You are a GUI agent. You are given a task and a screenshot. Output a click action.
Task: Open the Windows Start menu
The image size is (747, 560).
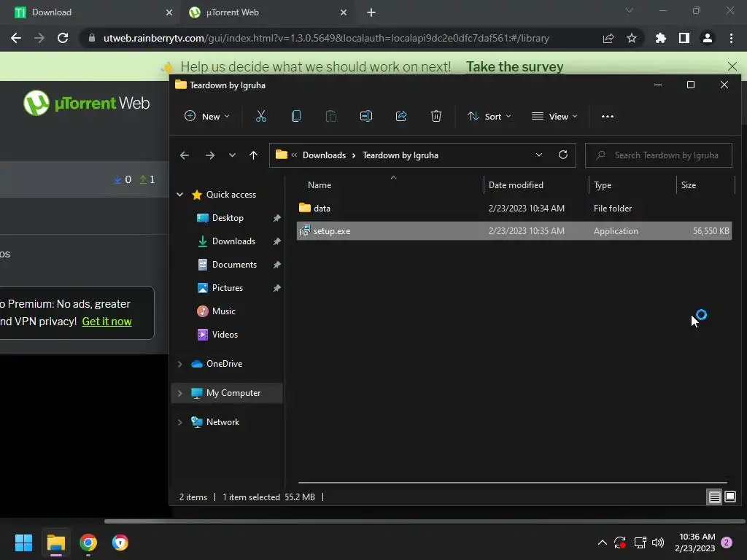23,542
